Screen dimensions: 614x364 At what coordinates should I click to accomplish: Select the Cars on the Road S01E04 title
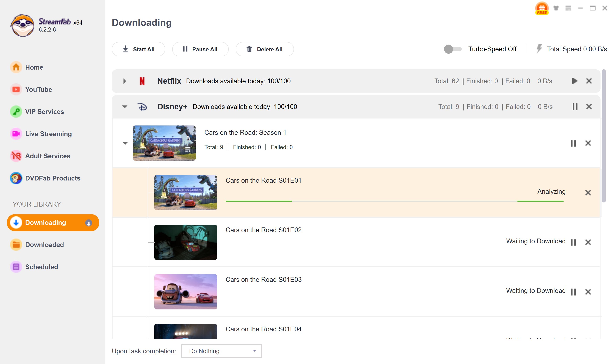click(x=263, y=329)
